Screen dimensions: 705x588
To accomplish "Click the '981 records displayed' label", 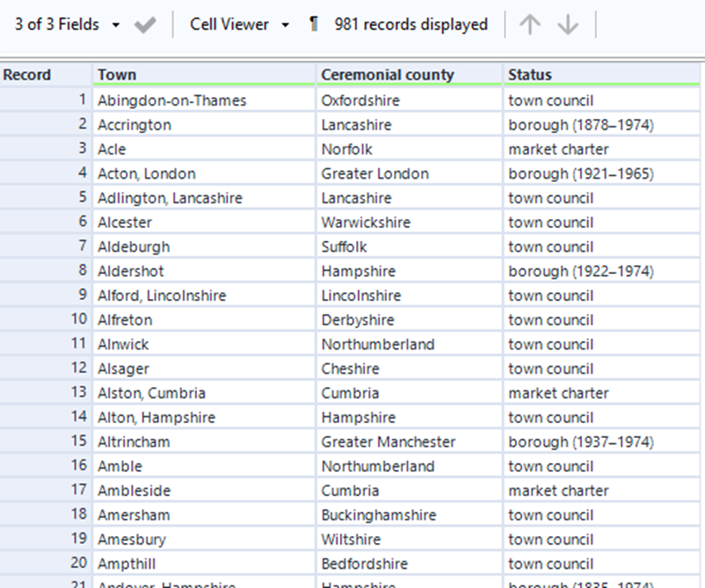I will point(411,25).
